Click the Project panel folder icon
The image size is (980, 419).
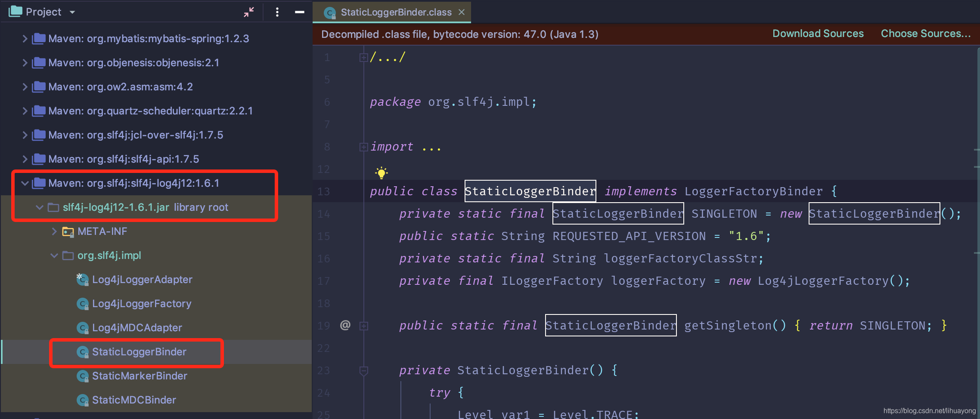[15, 12]
